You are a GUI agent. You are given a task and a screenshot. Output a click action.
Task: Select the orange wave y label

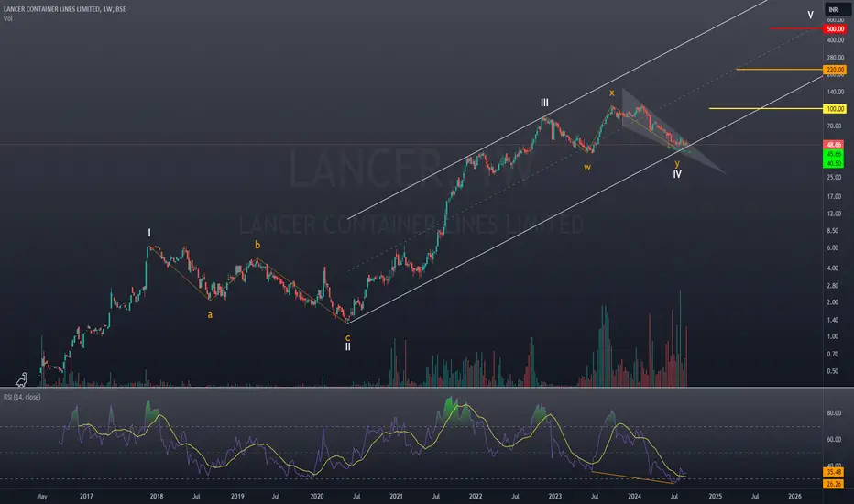coord(677,163)
